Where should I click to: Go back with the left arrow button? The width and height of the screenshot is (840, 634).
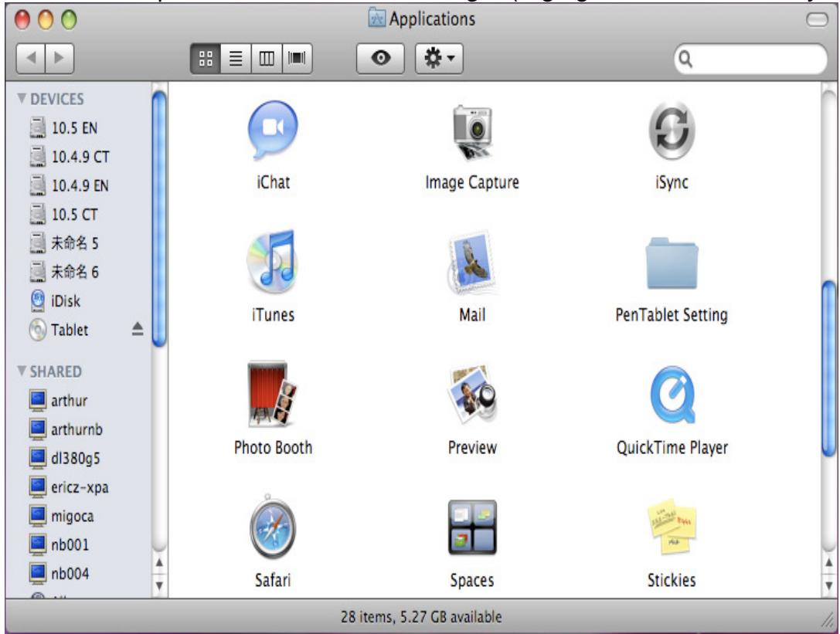[31, 58]
